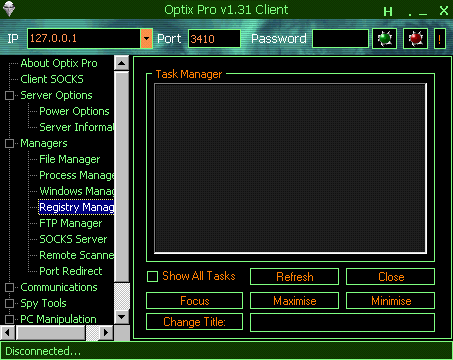The width and height of the screenshot is (453, 360).
Task: Enable the Show All Tasks checkbox
Action: 152,276
